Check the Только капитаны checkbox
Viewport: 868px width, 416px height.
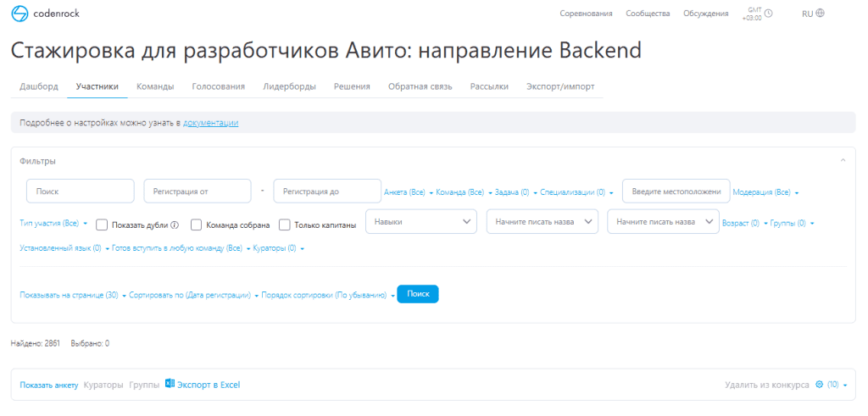[x=285, y=225]
